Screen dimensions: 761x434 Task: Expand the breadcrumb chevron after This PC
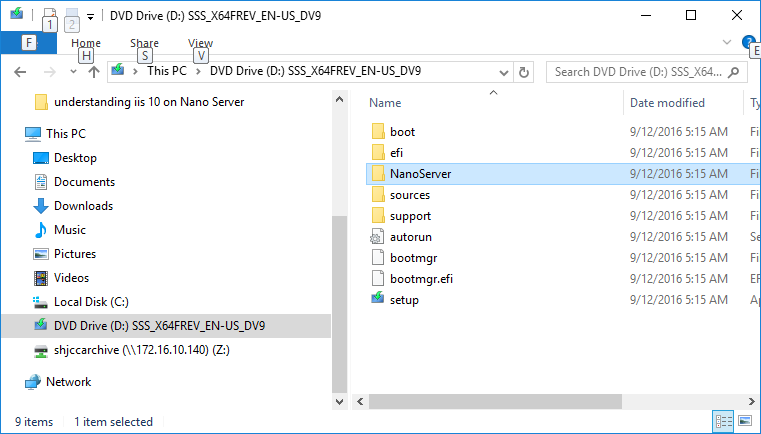click(x=198, y=71)
